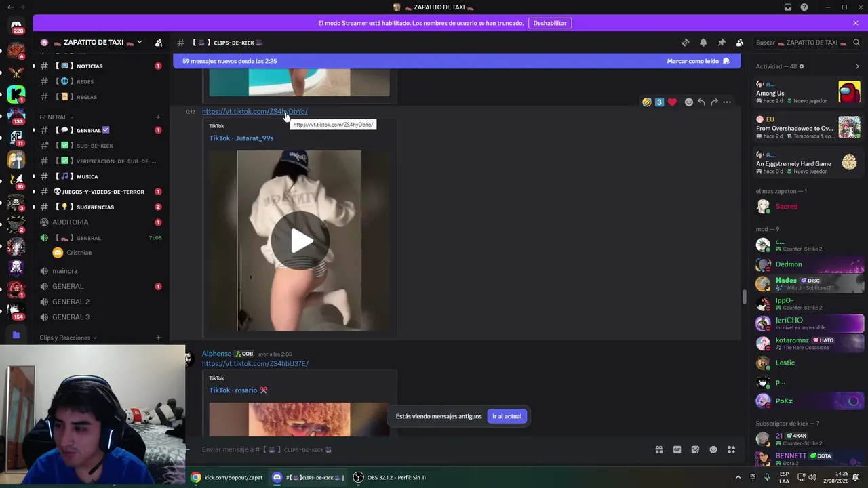
Task: Expand the Actividad panel arrow
Action: 857,66
